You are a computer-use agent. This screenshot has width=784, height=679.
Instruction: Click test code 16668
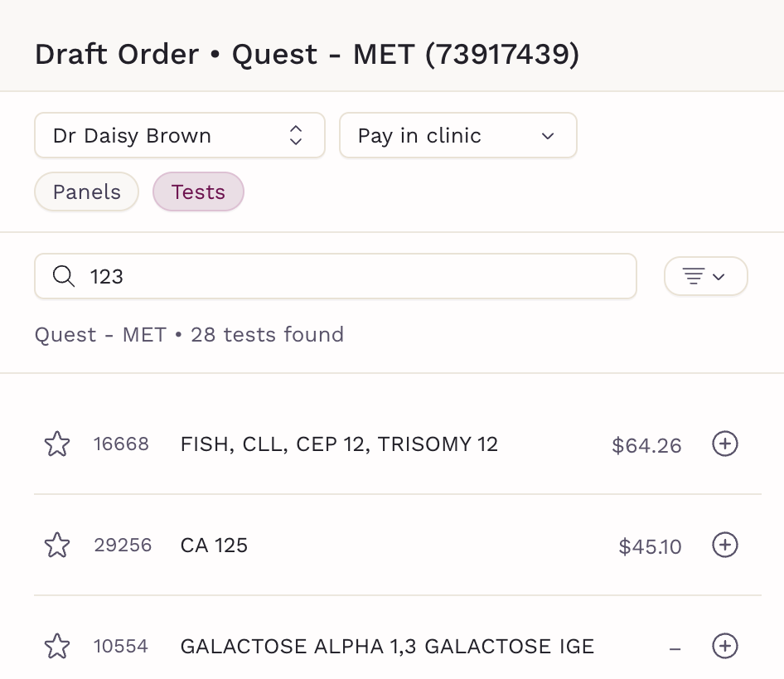tap(121, 444)
